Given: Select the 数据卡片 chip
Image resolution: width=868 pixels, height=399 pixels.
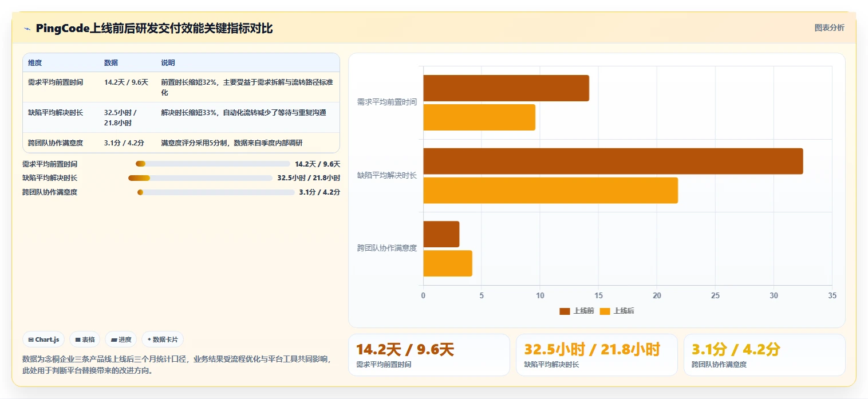Looking at the screenshot, I should [x=163, y=339].
